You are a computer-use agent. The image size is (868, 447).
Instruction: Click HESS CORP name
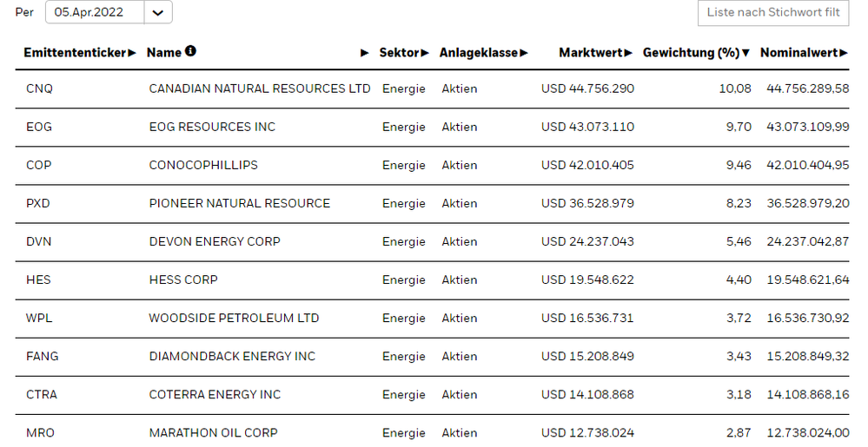(183, 279)
